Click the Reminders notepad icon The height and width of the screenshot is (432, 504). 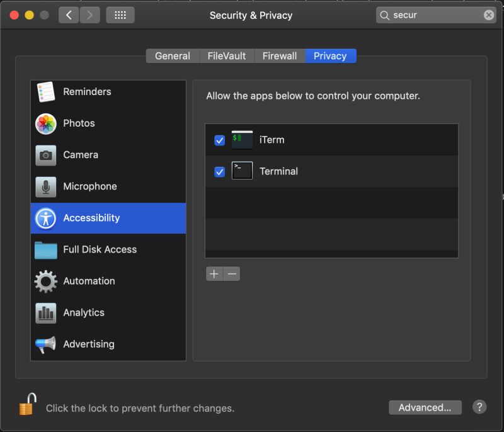tap(45, 92)
